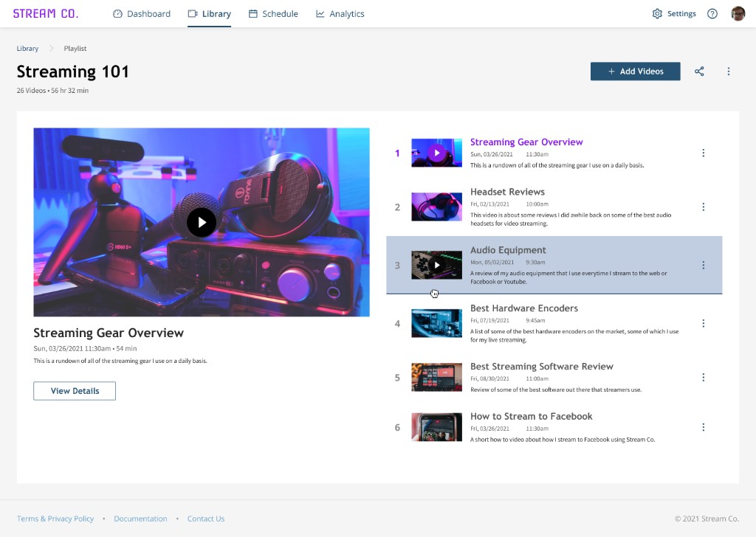Click the play icon on Streaming Gear Overview thumbnail

click(x=436, y=153)
